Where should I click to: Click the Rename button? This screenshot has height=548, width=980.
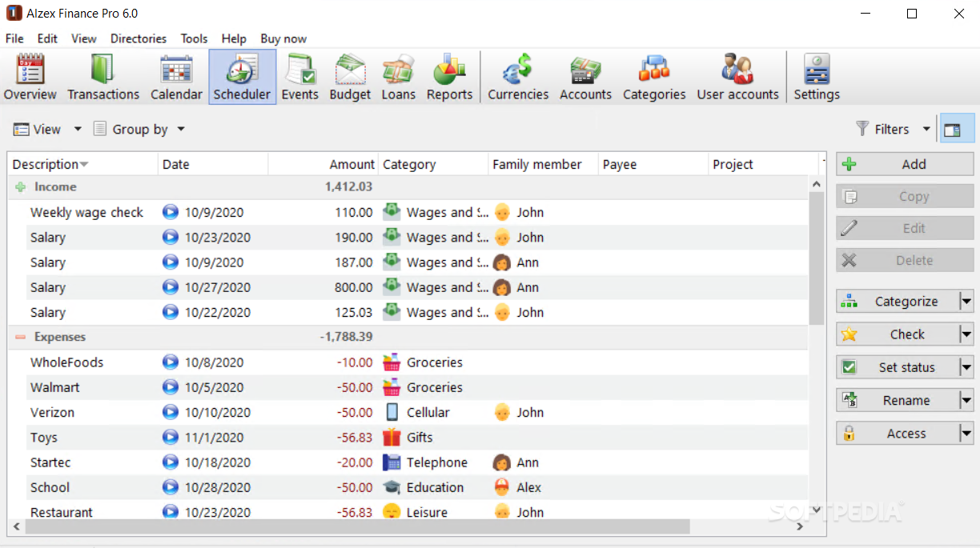point(898,400)
